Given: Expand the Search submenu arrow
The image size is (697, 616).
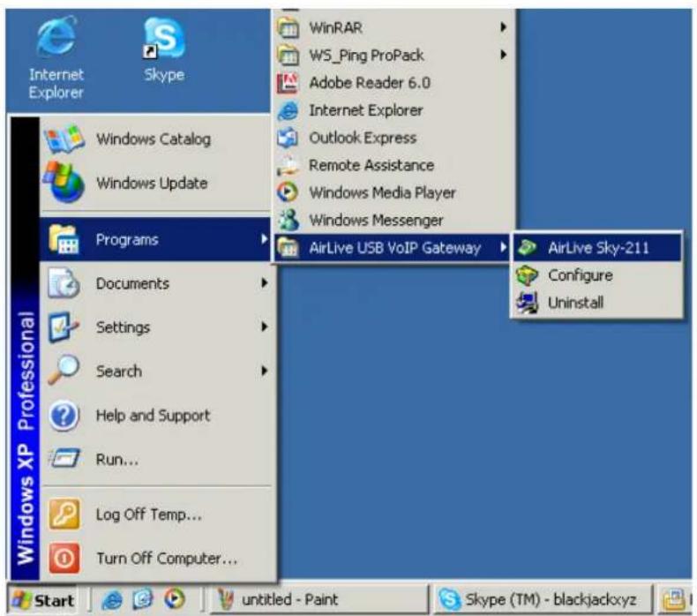Looking at the screenshot, I should [264, 371].
